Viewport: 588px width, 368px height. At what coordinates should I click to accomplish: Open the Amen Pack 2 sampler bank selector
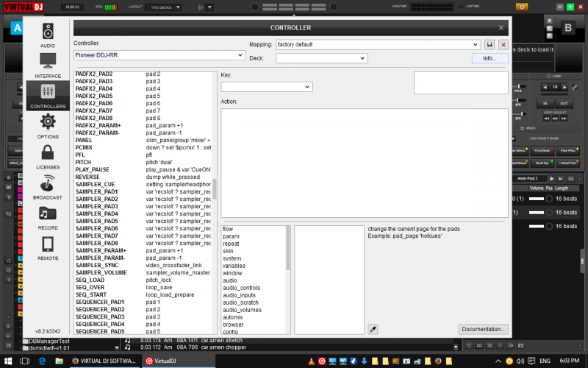click(529, 179)
